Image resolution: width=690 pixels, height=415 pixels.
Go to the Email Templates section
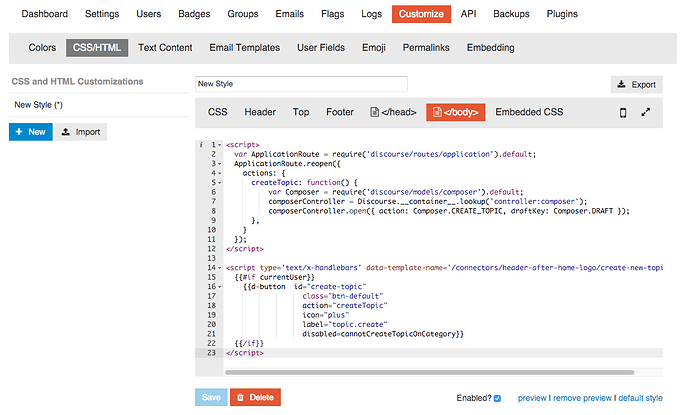[x=246, y=48]
